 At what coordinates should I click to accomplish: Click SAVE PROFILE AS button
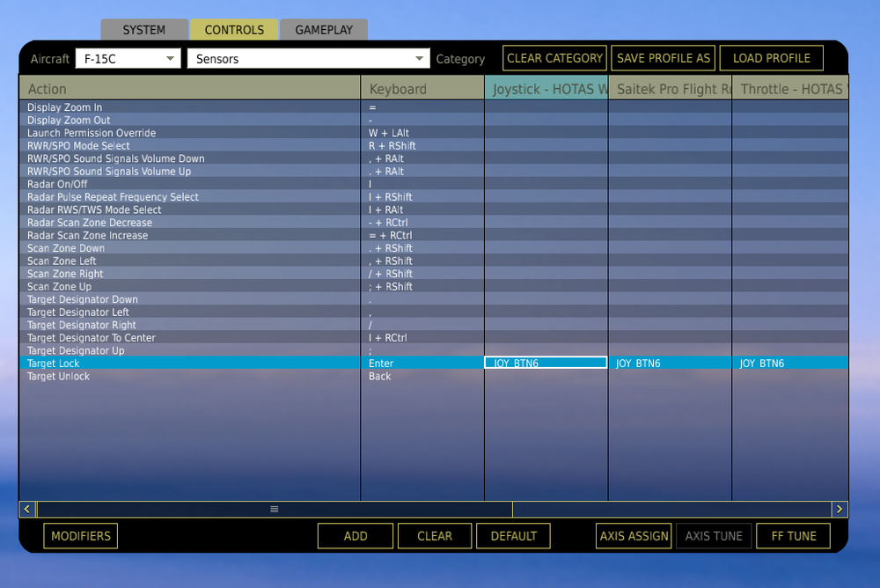click(x=664, y=58)
